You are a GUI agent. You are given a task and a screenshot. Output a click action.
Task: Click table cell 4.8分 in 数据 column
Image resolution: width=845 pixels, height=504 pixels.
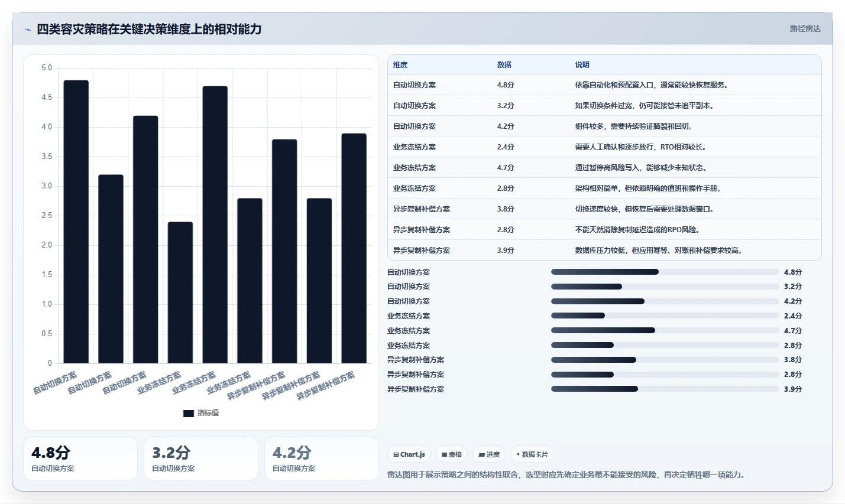point(506,85)
